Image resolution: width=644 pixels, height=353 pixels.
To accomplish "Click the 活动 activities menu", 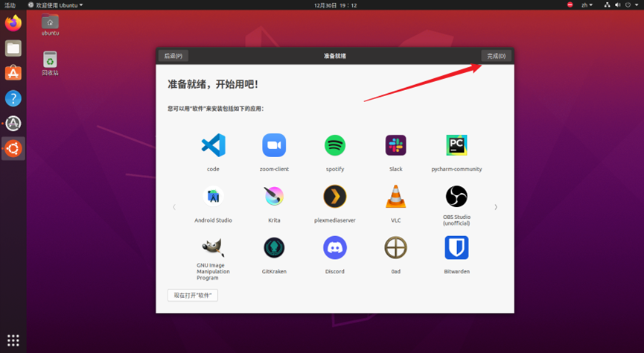I will click(x=10, y=5).
